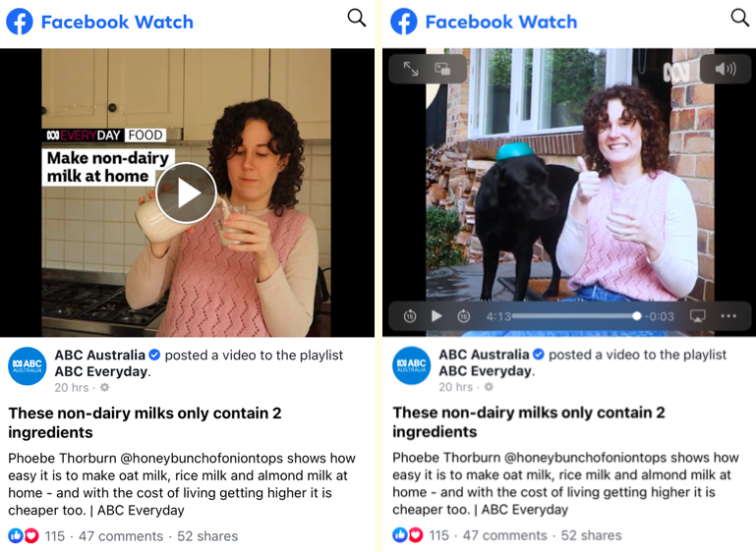Click play button in the video control bar
Screen dimensions: 756x552
(436, 316)
